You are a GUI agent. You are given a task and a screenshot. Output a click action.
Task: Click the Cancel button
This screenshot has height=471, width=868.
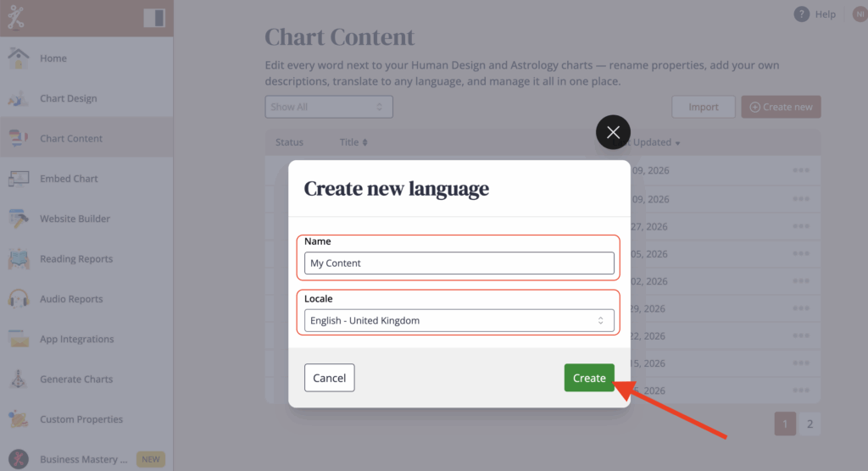(x=329, y=378)
